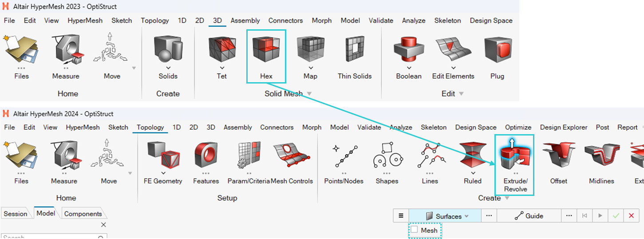This screenshot has height=239, width=644.
Task: Open the guide bar hamburger menu
Action: [401, 216]
